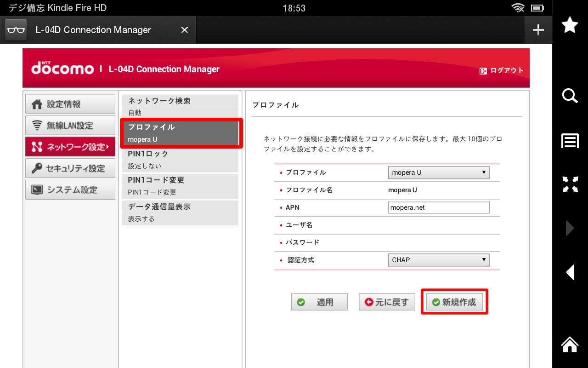Viewport: 588px width, 368px height.
Task: Open the プロファイル mopera U dropdown
Action: pos(439,172)
